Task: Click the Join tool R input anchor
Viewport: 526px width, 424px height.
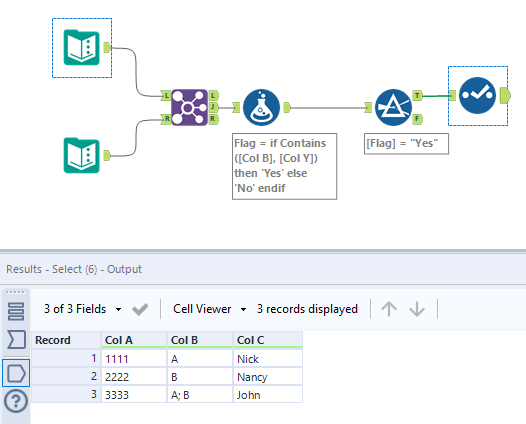Action: (x=166, y=119)
